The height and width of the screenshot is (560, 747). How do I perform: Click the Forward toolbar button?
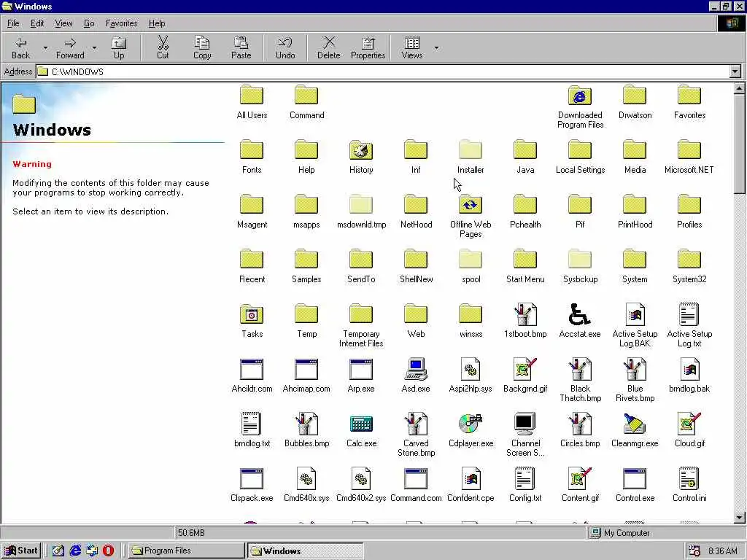[x=70, y=47]
